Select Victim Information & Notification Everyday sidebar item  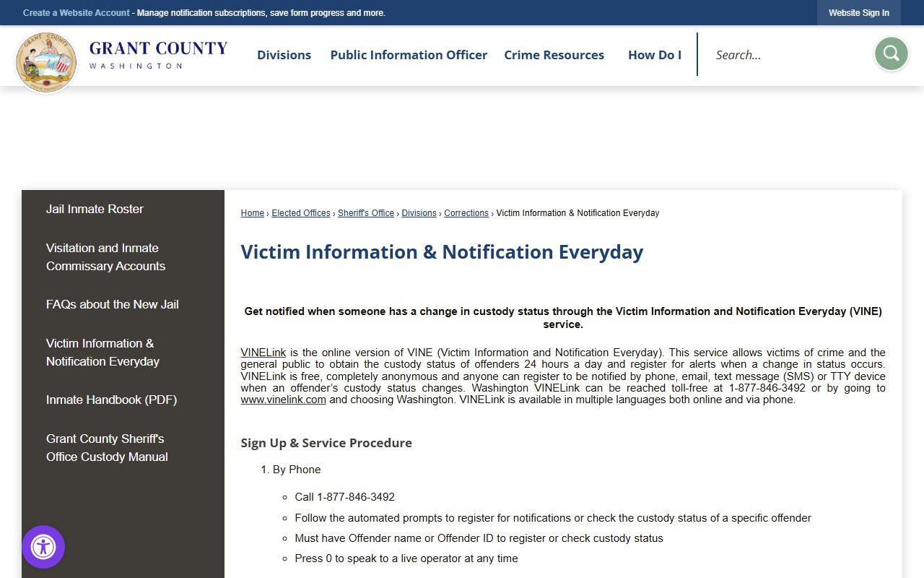pos(103,352)
